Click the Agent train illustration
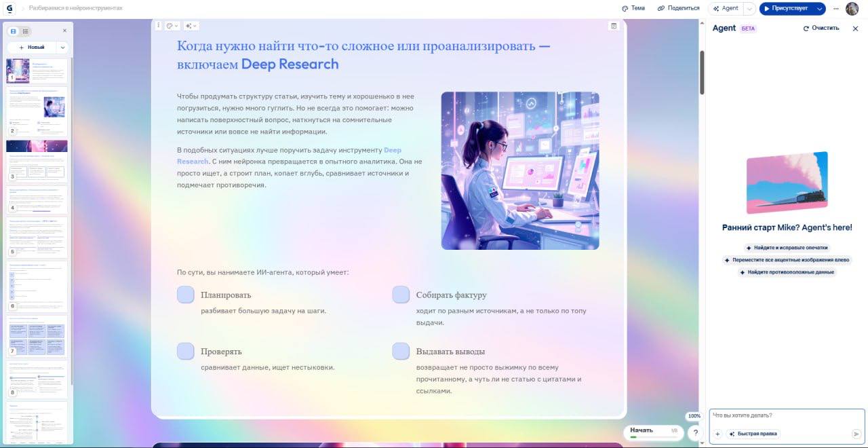 787,183
